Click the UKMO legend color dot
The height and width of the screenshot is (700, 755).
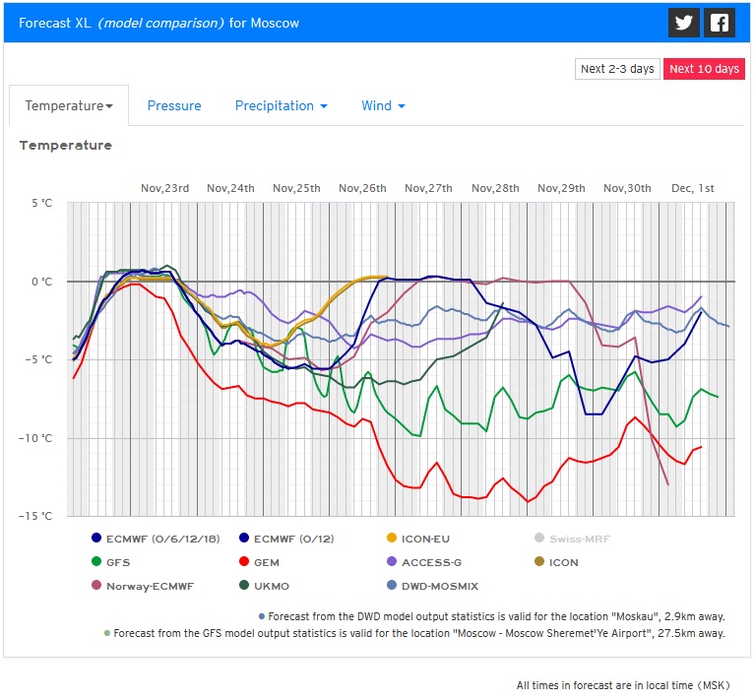tap(244, 585)
